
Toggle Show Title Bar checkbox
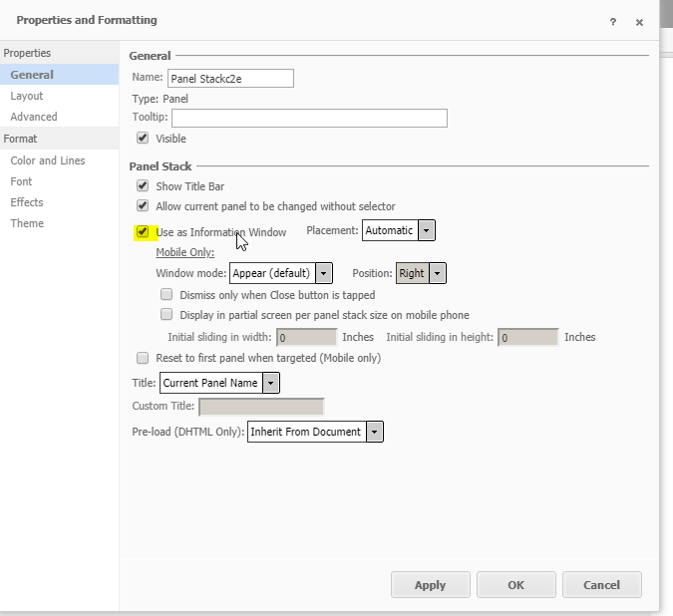(x=143, y=185)
